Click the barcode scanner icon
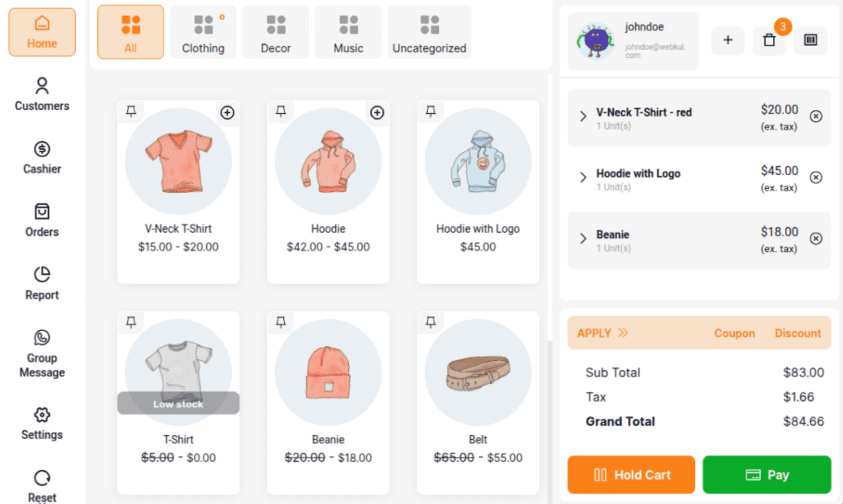 (810, 40)
